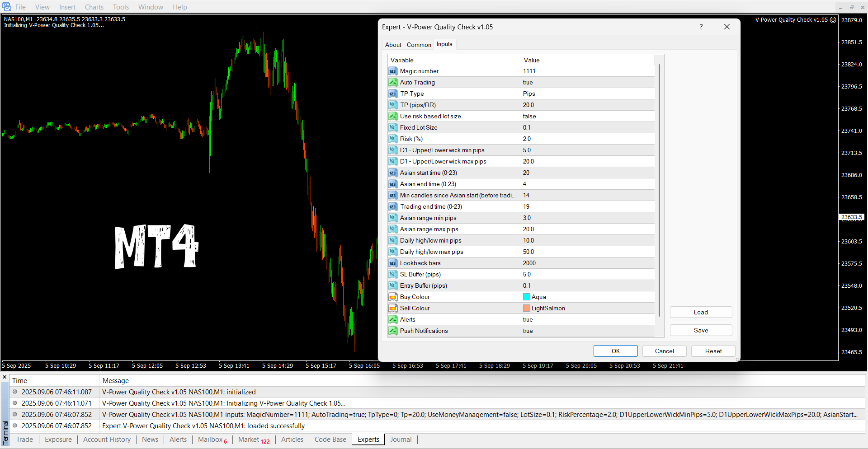Click the MetaTrader app icon in menu bar
Screen dimensions: 868x449
(7, 7)
